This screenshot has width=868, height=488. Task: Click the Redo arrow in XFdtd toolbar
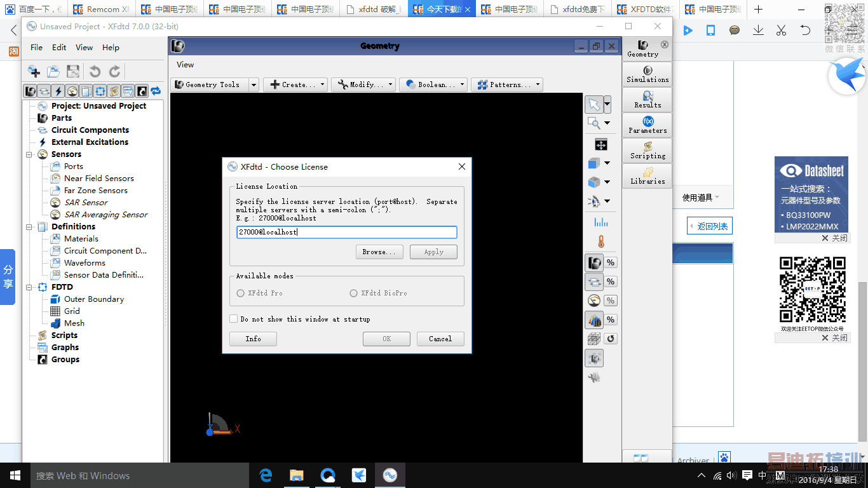114,71
